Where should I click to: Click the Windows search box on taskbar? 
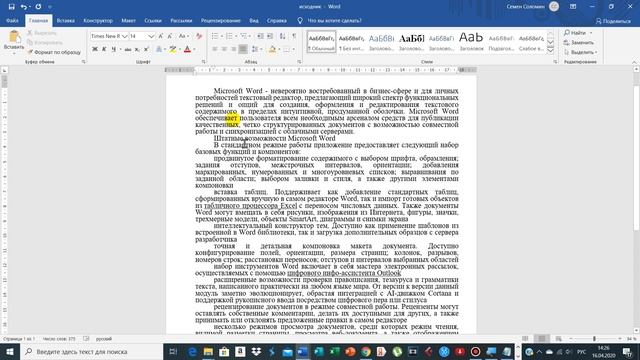pos(92,351)
